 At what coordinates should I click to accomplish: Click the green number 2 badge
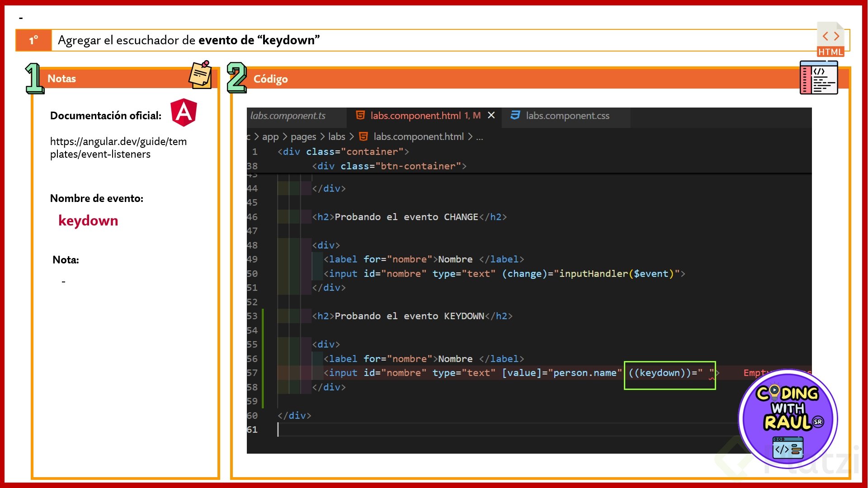click(x=236, y=78)
